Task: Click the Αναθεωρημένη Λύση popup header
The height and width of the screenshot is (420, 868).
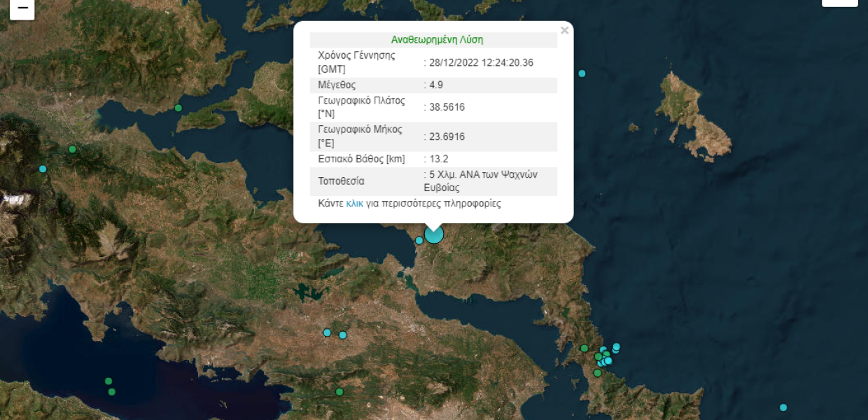Action: pos(437,40)
